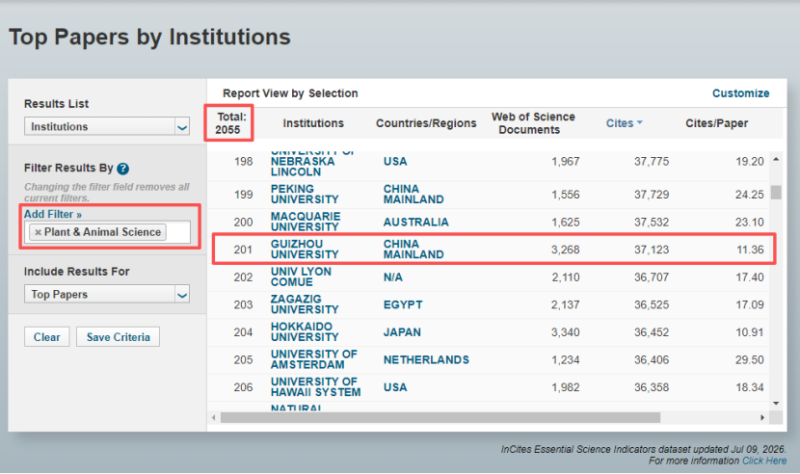Click China Mainland in Guizhou University row
Viewport: 800px width, 474px height.
(413, 249)
